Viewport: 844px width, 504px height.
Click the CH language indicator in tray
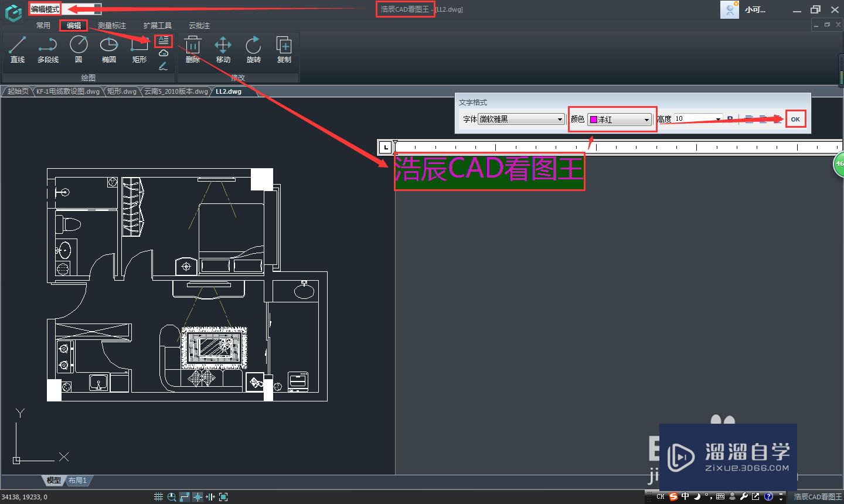click(x=661, y=496)
